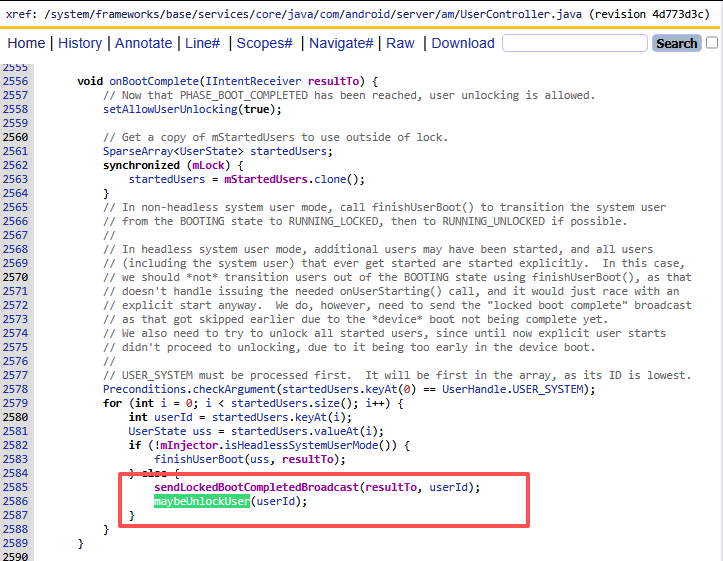Jump to line number 2556
This screenshot has height=561, width=723.
pyautogui.click(x=15, y=82)
